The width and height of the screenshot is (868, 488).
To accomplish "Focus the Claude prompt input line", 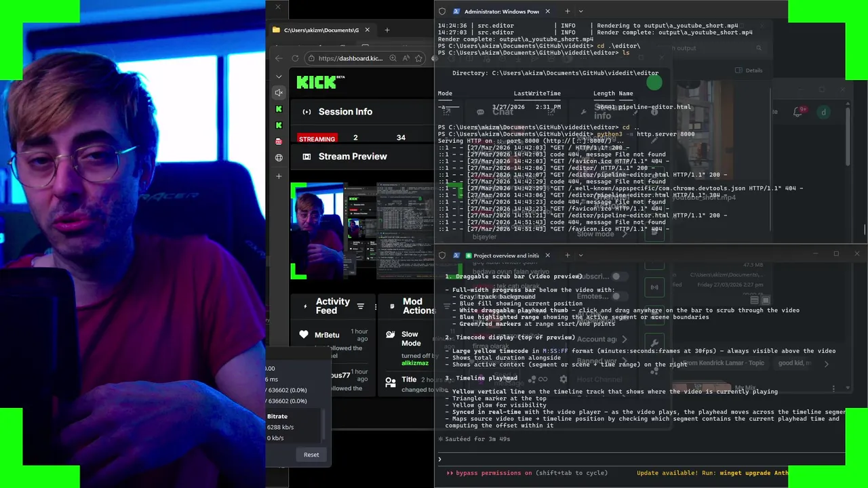I will tap(641, 460).
